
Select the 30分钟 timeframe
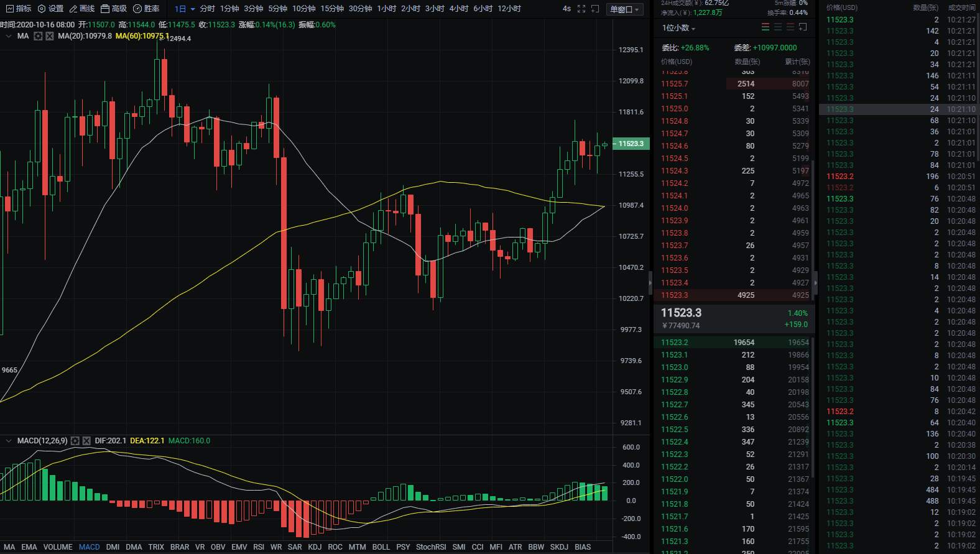pos(360,9)
